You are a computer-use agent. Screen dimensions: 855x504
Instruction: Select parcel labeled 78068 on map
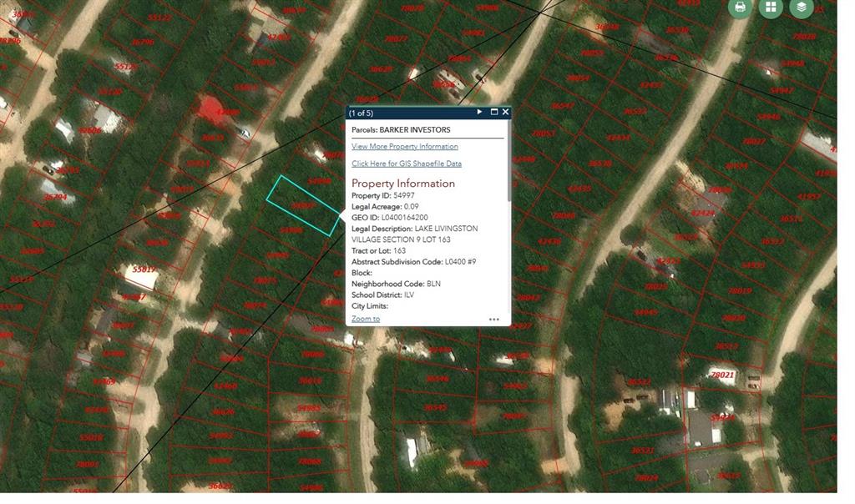point(310,461)
